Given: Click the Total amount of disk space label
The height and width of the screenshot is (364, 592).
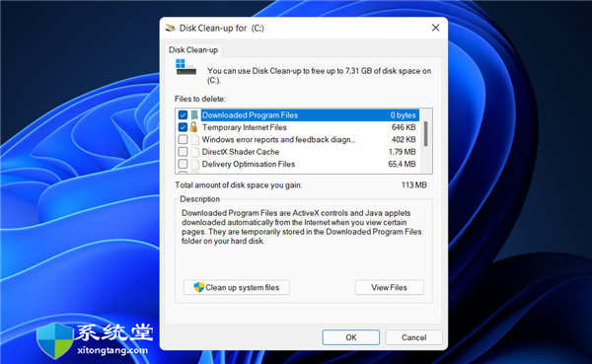Looking at the screenshot, I should (238, 185).
